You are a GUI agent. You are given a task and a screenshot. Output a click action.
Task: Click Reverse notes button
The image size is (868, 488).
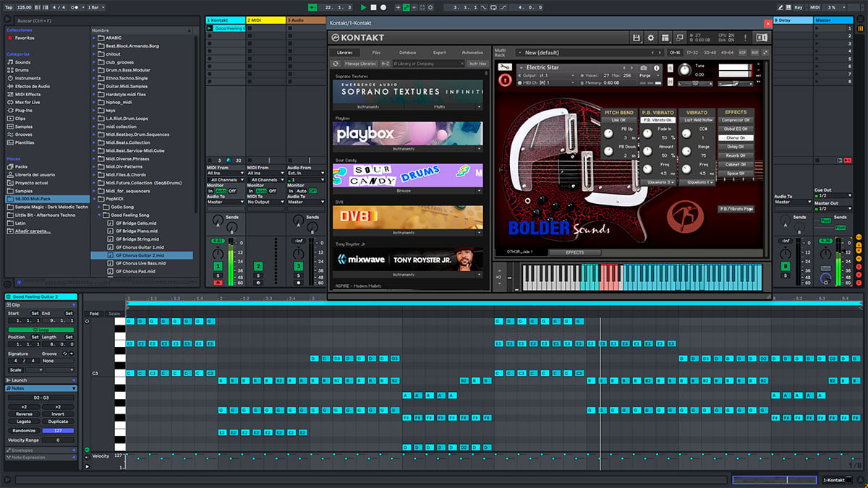click(24, 414)
